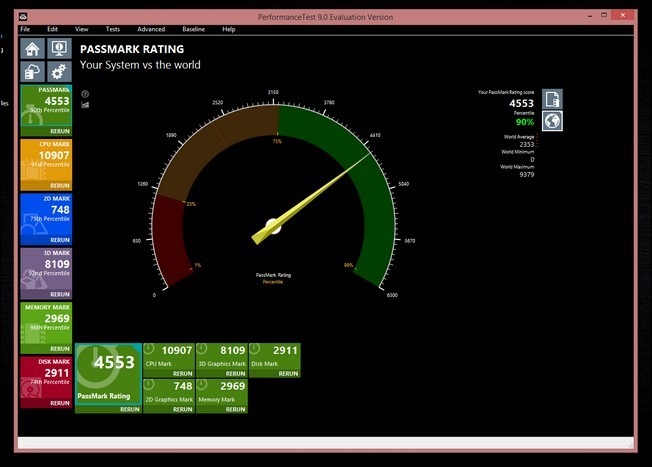Click RERUN on bottom 3D Graphics Mark tile

[236, 374]
